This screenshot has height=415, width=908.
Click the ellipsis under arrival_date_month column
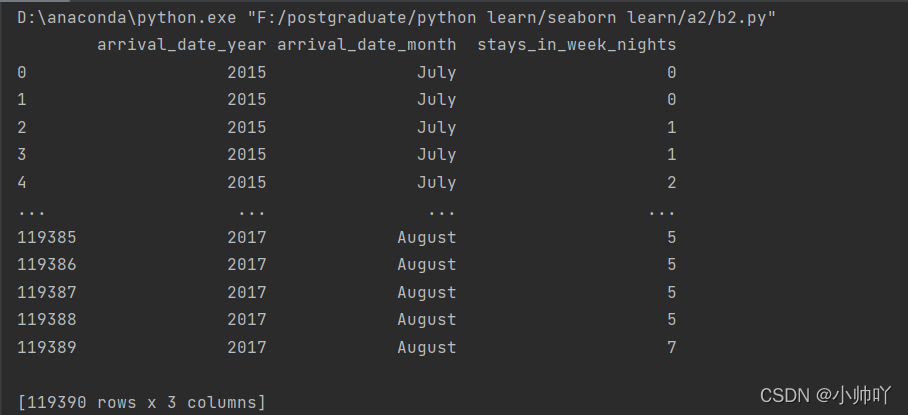(441, 212)
